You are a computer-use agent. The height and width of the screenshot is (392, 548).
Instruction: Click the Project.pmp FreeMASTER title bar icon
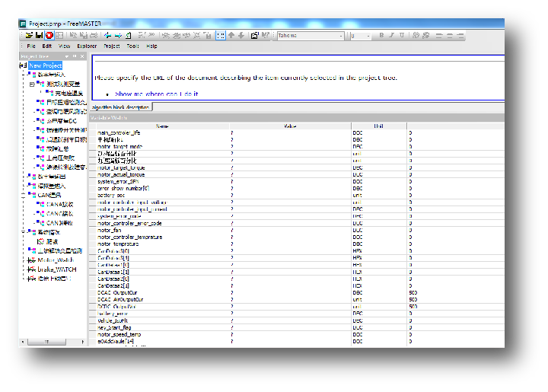(x=23, y=24)
